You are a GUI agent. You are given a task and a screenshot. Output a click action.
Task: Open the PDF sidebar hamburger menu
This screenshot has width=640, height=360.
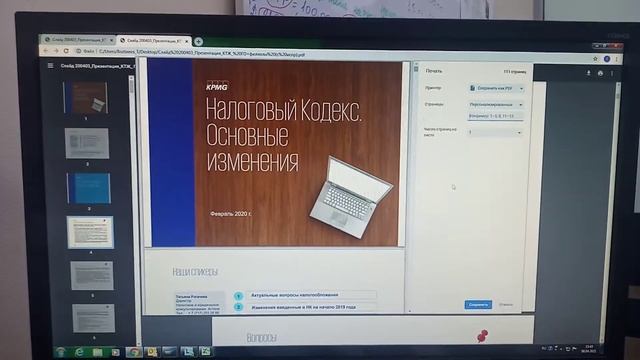pos(51,65)
